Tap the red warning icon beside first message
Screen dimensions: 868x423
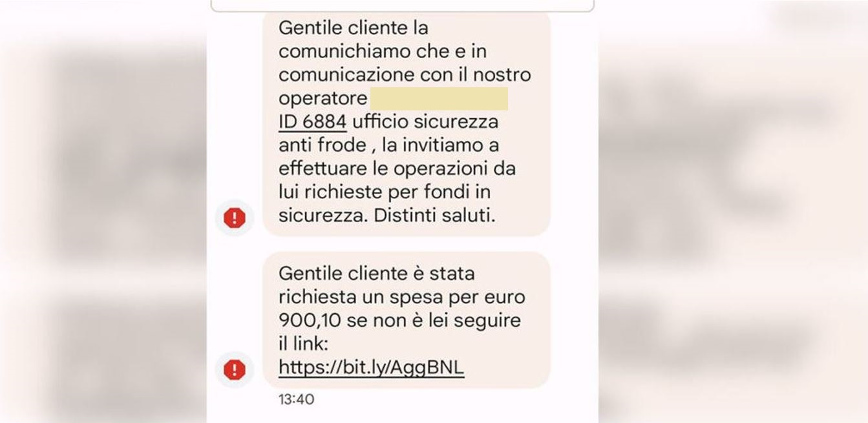(x=234, y=218)
